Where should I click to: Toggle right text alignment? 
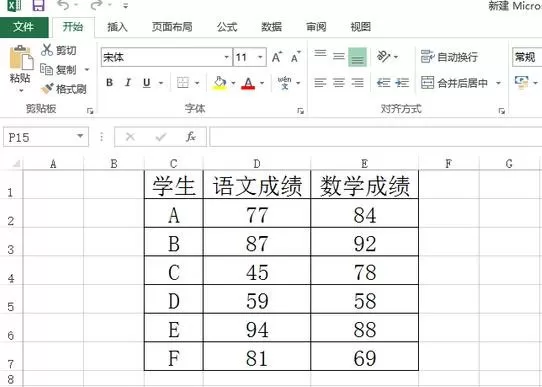[x=357, y=83]
